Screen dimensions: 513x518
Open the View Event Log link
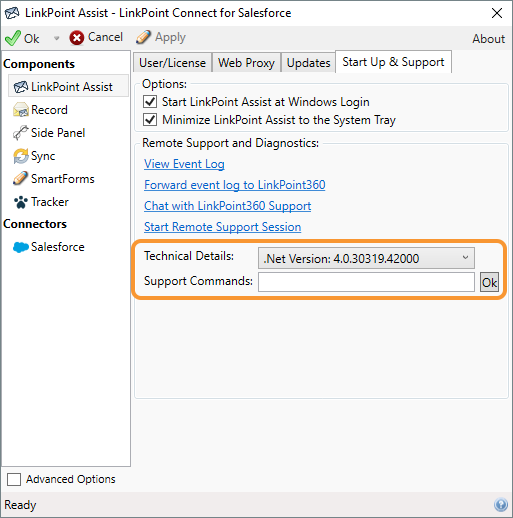pos(184,164)
